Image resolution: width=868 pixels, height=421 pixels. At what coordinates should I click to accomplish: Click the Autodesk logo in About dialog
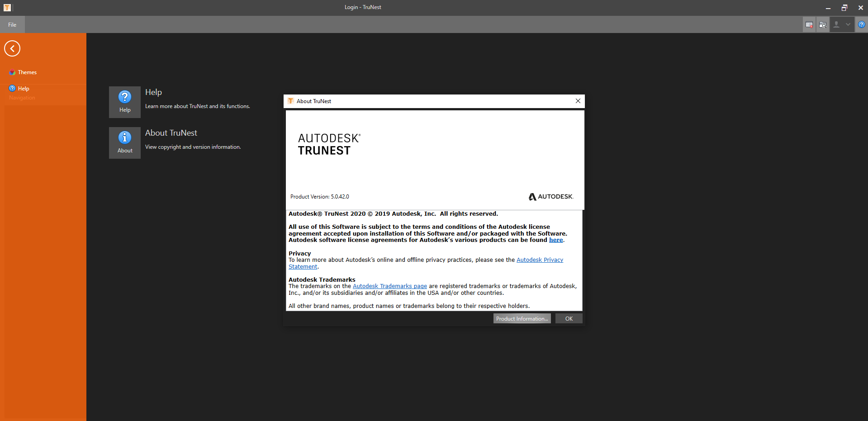[551, 197]
